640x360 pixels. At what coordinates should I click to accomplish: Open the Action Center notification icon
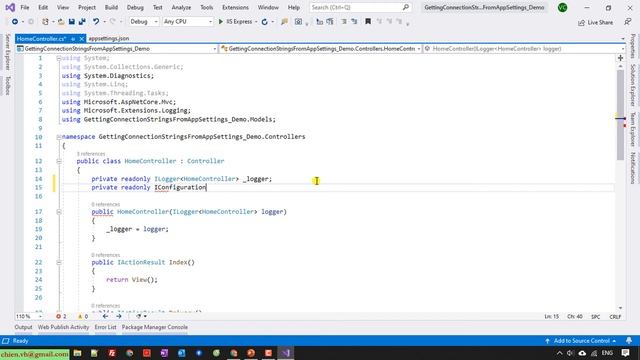pos(625,353)
